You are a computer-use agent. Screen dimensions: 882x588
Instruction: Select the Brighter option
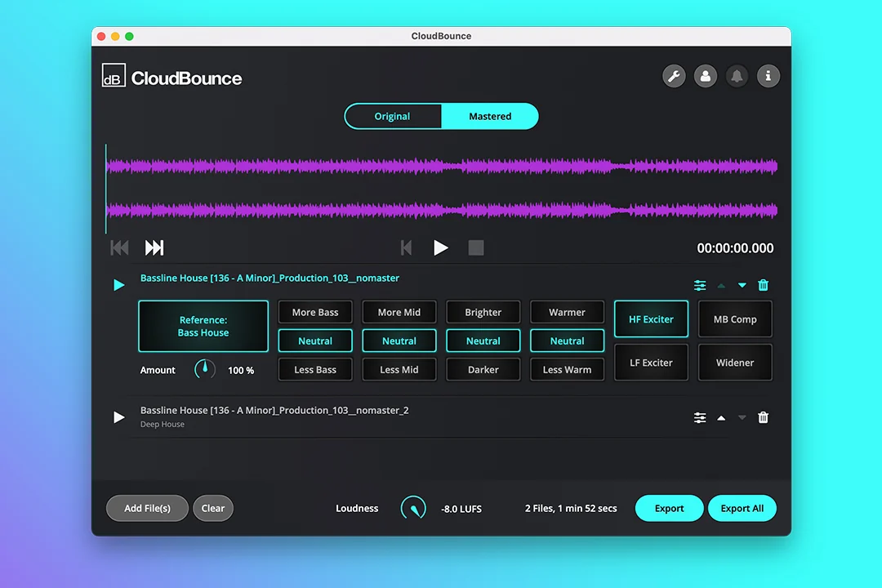(483, 312)
